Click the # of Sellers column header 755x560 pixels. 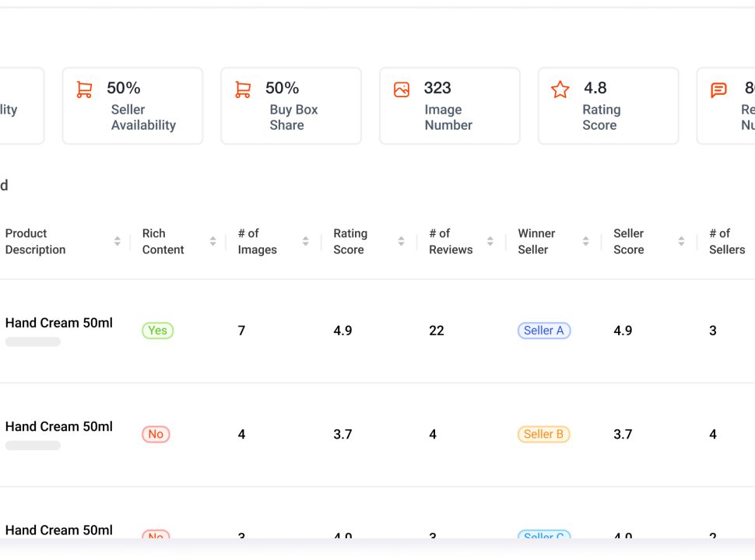tap(727, 242)
